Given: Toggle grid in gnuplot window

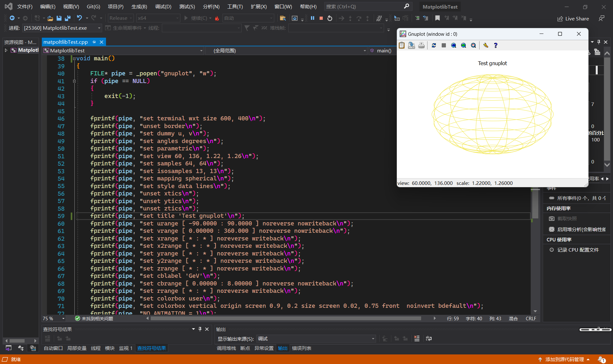Looking at the screenshot, I should pyautogui.click(x=443, y=45).
